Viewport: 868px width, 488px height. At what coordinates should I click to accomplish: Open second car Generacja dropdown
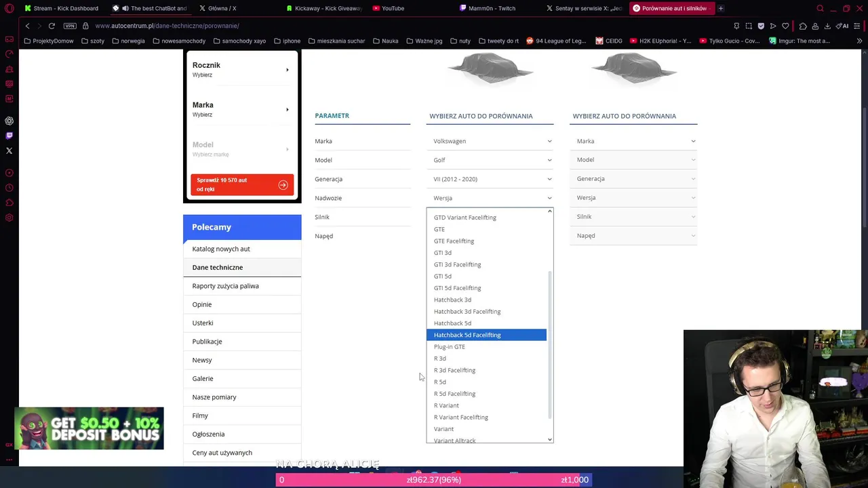[x=635, y=179]
